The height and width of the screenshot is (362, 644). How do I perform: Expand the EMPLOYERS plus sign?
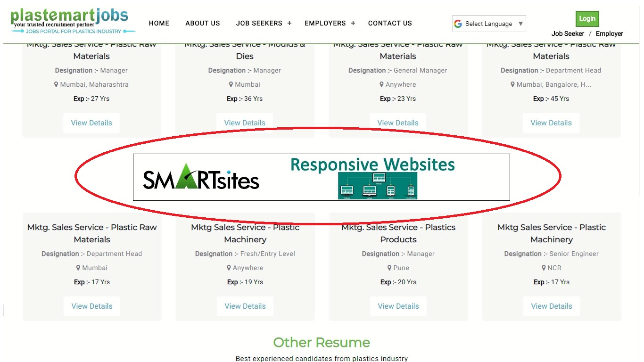[353, 23]
